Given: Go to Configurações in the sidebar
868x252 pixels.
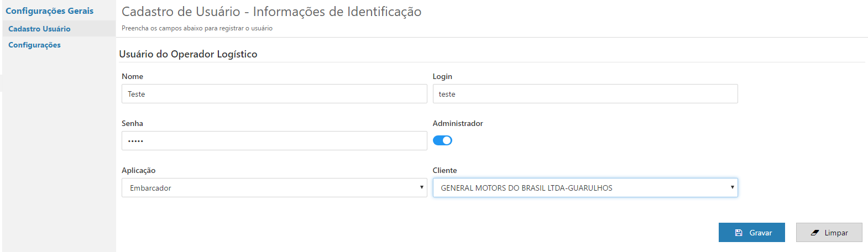Looking at the screenshot, I should click(34, 45).
